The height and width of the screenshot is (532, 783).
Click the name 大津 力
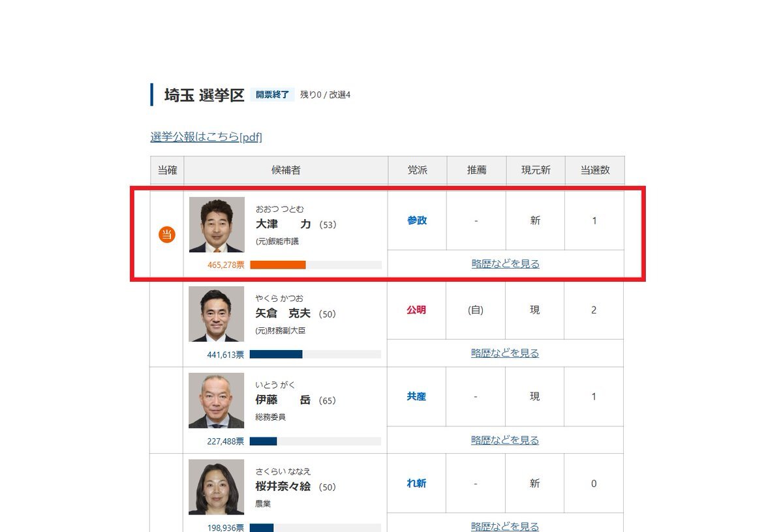coord(284,224)
